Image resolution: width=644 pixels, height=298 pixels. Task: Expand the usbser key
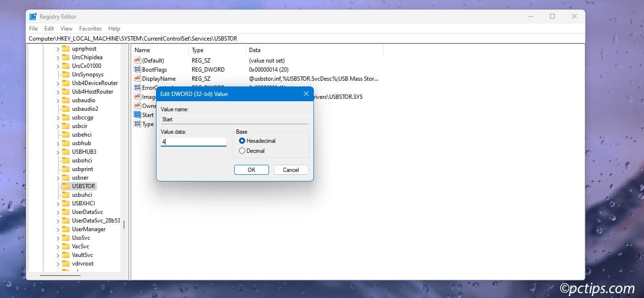tap(58, 178)
